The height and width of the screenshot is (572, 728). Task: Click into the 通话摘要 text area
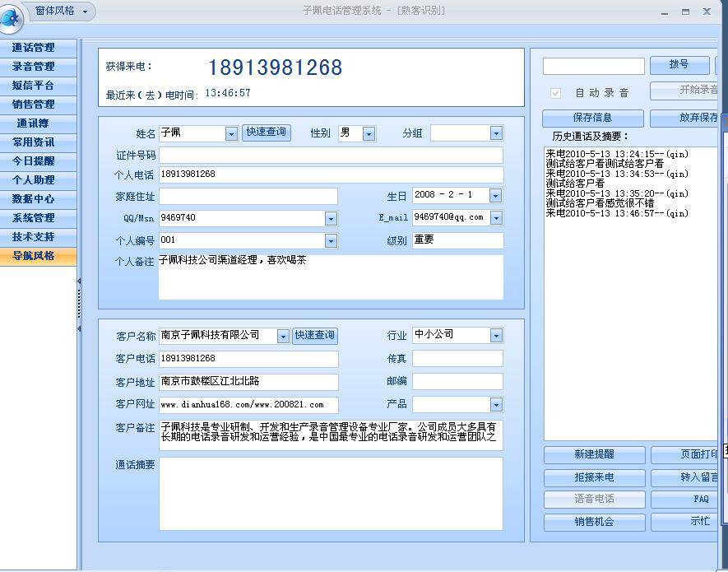coord(330,494)
